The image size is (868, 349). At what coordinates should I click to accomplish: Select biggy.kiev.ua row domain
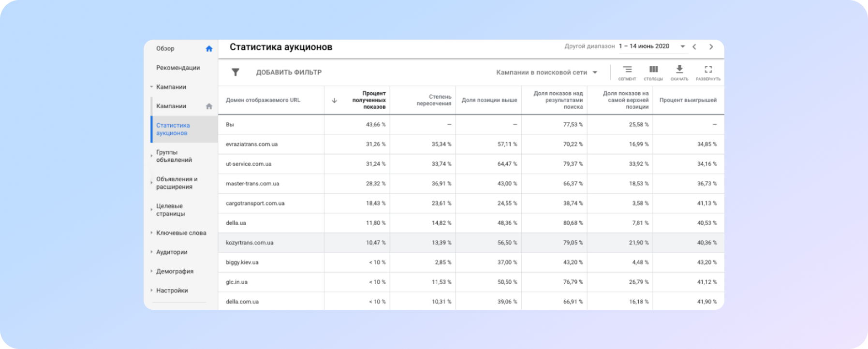[x=242, y=262]
